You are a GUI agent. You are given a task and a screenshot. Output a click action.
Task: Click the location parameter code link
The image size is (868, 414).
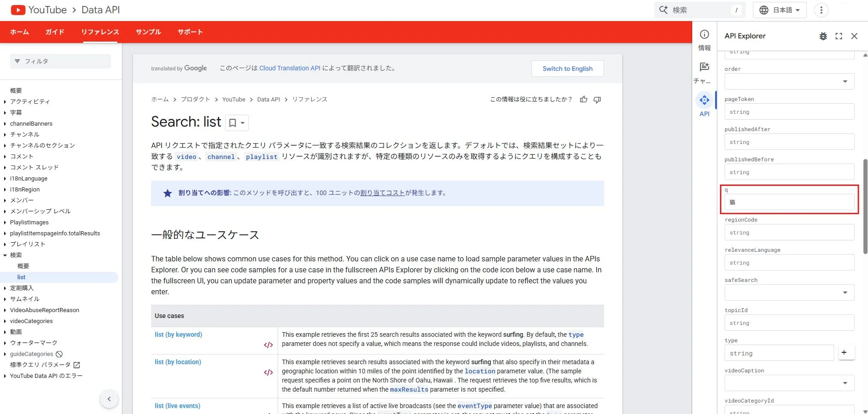click(480, 371)
